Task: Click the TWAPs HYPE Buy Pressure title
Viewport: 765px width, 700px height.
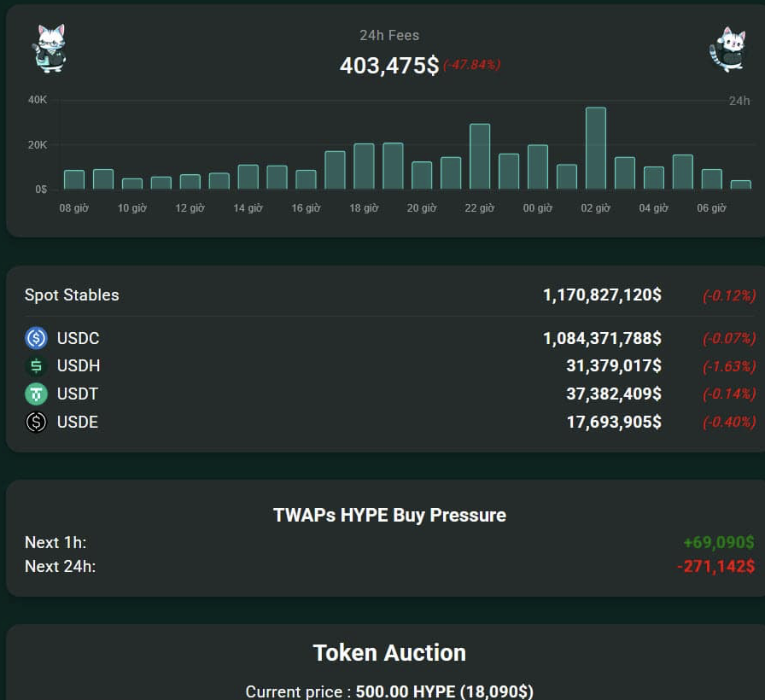Action: tap(389, 515)
